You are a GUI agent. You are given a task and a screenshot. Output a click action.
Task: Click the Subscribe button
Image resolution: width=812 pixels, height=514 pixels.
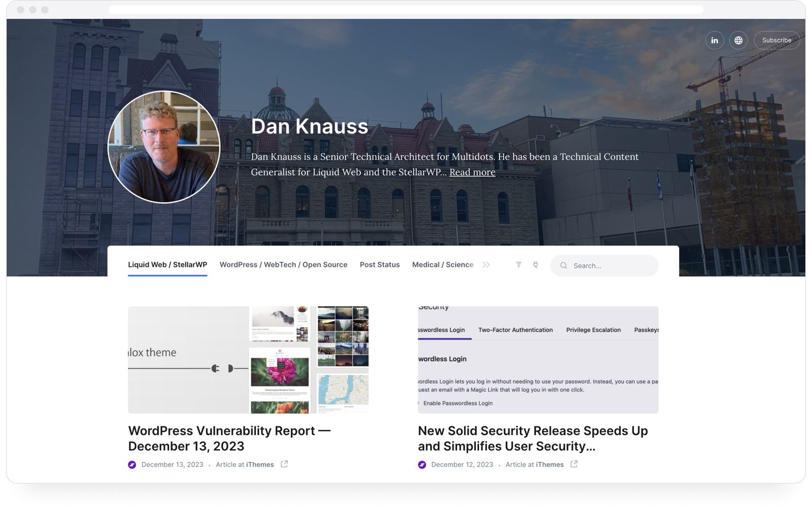[x=776, y=40]
